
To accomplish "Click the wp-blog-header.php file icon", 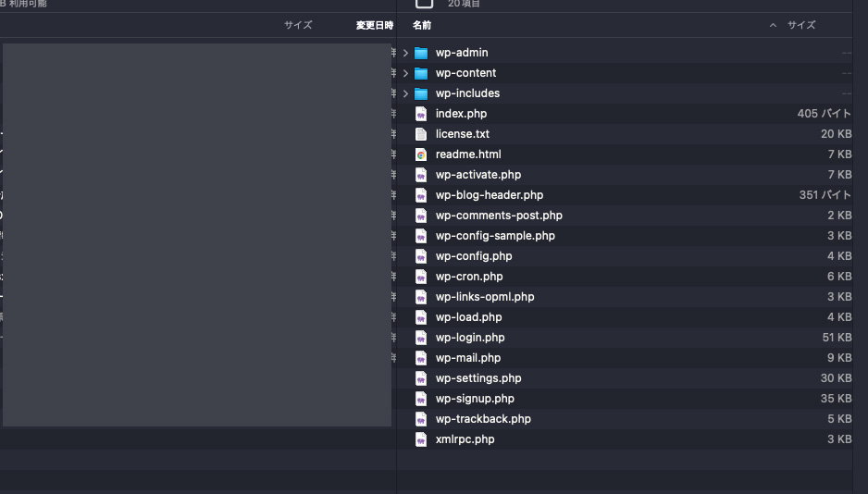I will pos(421,196).
